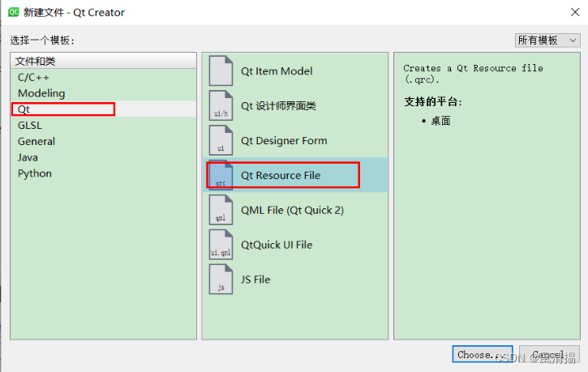Select the General category
Screen dimensions: 588x372
103,141
